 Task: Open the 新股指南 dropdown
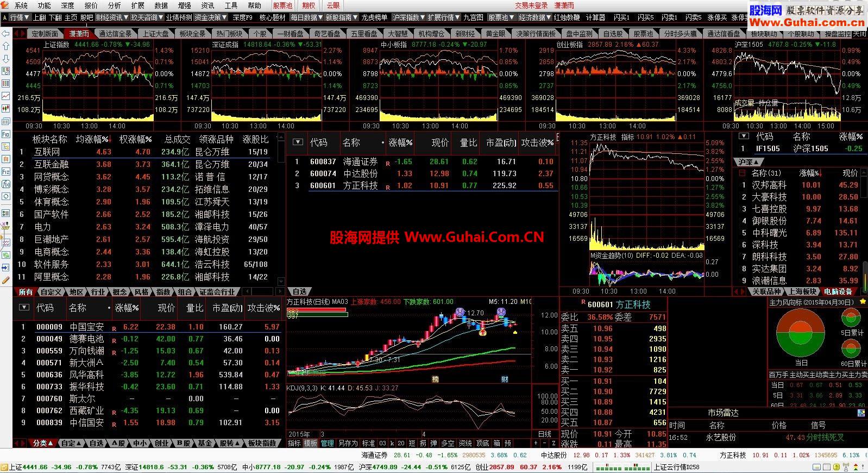[342, 17]
